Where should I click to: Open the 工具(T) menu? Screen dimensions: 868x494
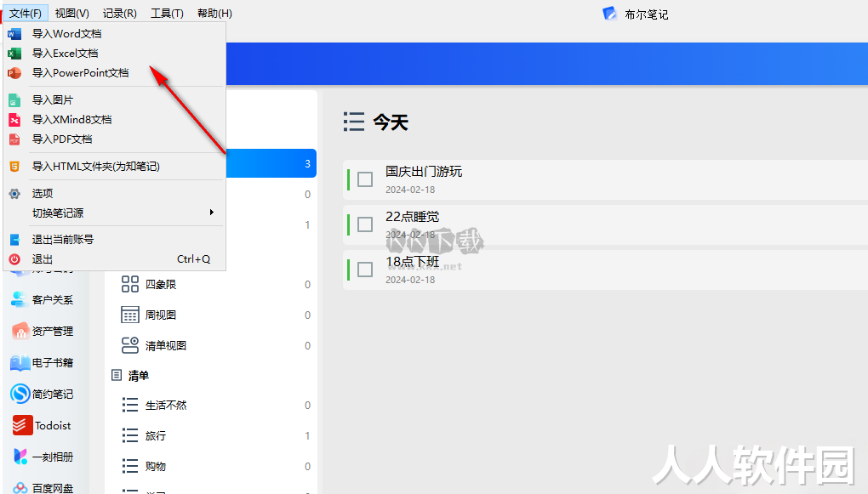pos(167,14)
